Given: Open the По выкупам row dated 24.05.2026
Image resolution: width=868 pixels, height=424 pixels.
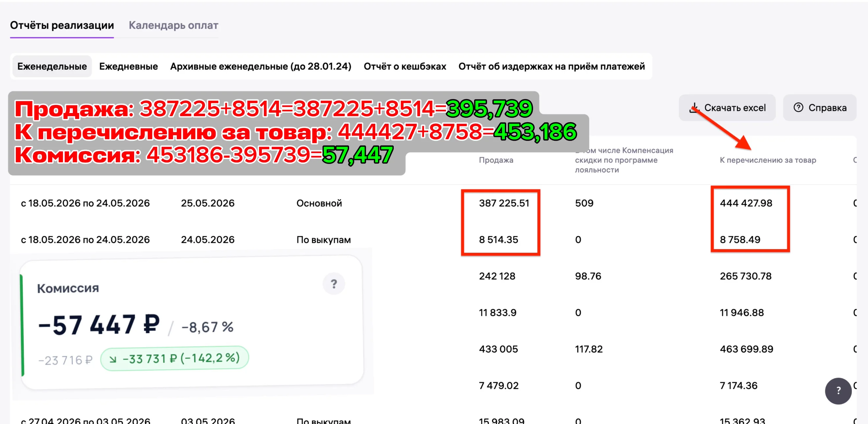Looking at the screenshot, I should pyautogui.click(x=433, y=239).
